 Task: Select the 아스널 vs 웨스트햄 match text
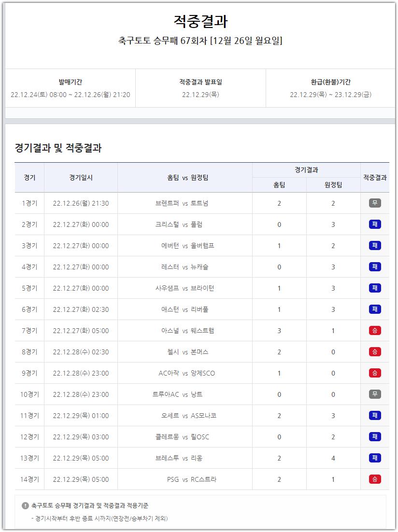coord(188,331)
